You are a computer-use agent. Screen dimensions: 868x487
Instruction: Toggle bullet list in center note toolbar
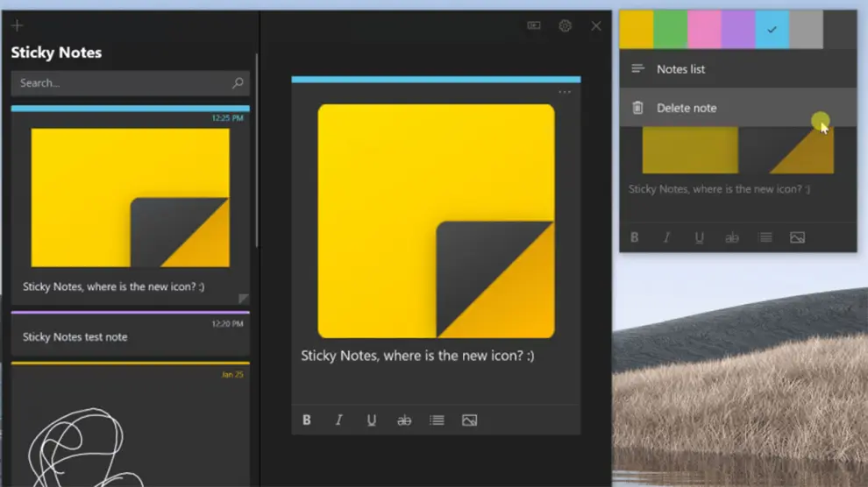[437, 420]
